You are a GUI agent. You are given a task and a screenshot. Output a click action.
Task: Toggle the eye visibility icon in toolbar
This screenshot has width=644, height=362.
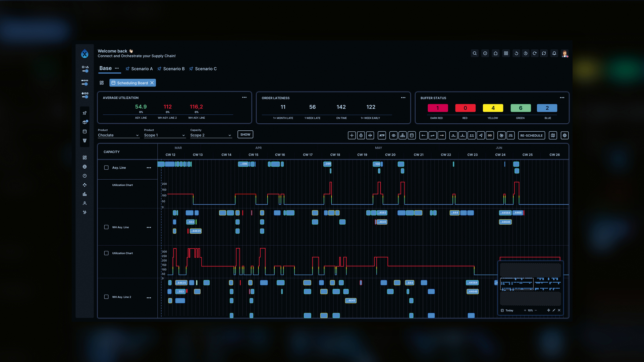[x=393, y=135]
